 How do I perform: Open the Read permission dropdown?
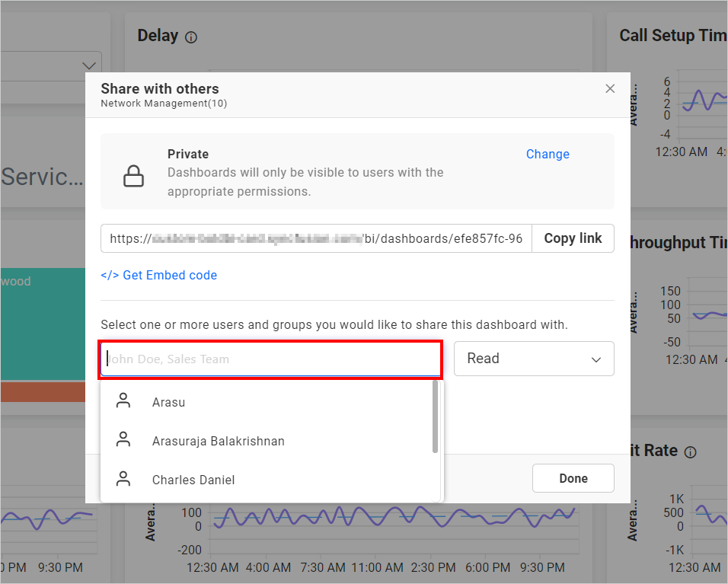pos(533,359)
